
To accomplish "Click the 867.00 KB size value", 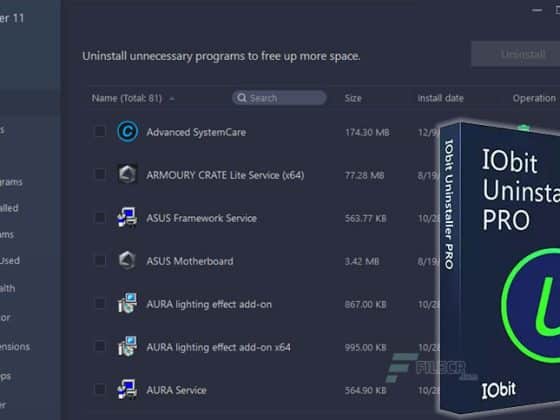I will click(x=366, y=304).
